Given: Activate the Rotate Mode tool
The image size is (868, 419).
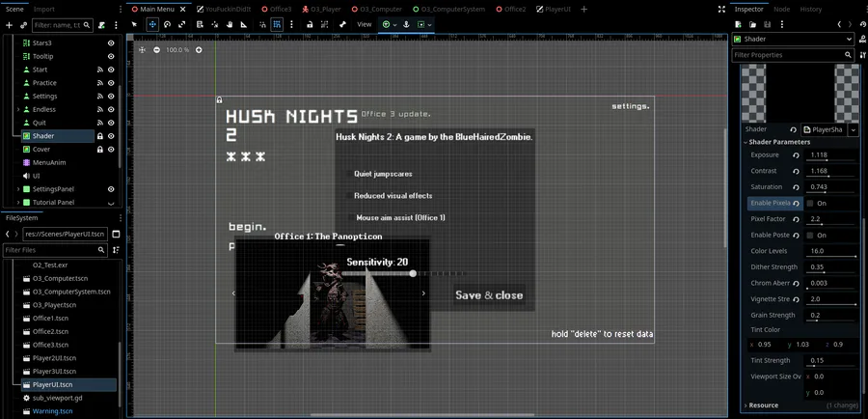Looking at the screenshot, I should click(167, 24).
